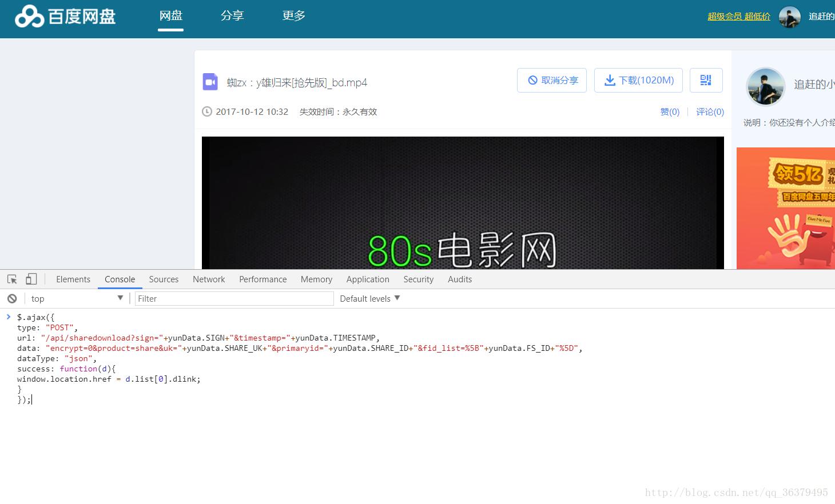Open the 分享 navigation menu
The height and width of the screenshot is (504, 835).
pyautogui.click(x=232, y=16)
